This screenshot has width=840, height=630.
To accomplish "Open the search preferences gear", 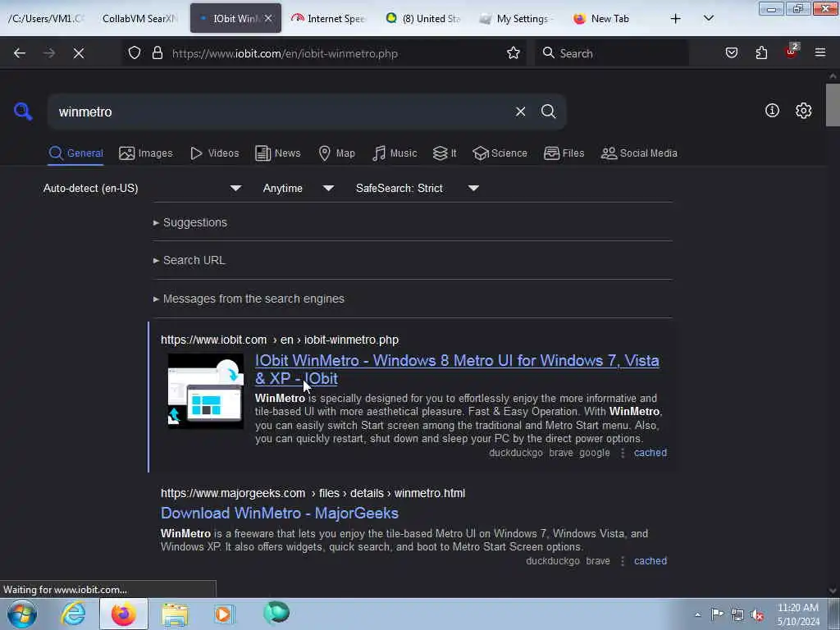I will 803,111.
